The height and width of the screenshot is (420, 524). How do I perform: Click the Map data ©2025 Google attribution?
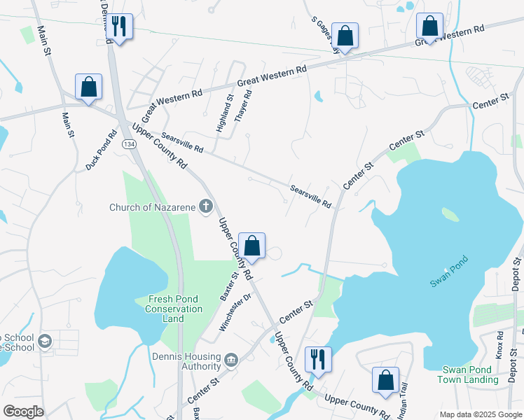click(481, 415)
